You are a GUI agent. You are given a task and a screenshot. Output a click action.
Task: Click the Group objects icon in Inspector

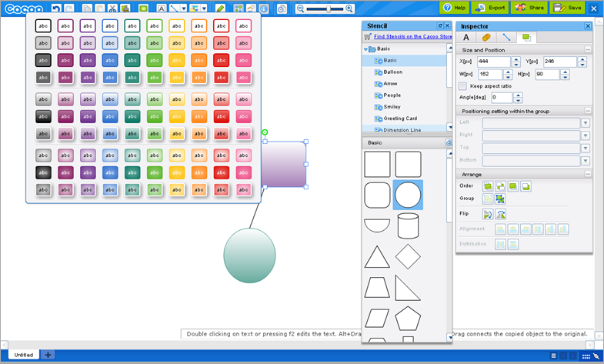488,199
